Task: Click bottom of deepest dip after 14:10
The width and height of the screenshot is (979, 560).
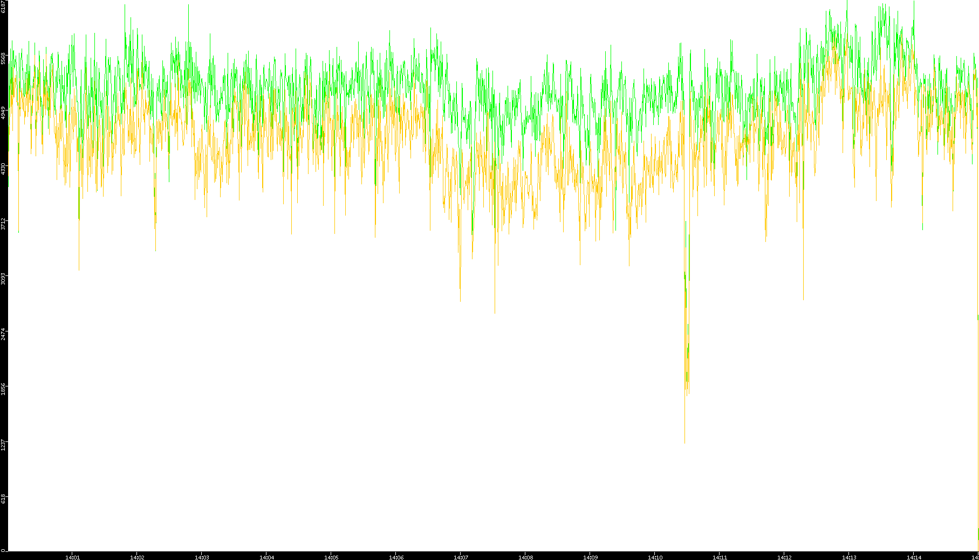Action: tap(684, 443)
